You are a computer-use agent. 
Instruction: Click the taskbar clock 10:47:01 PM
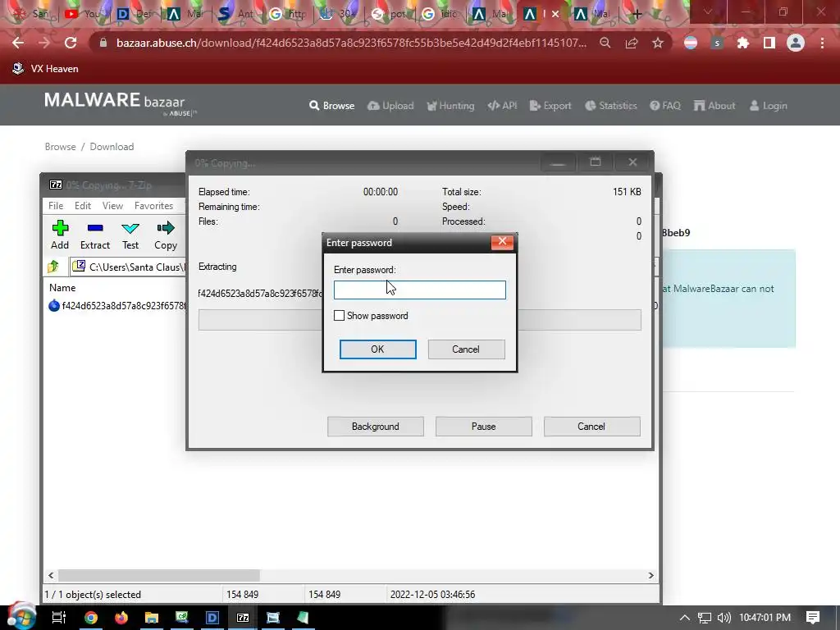click(765, 618)
